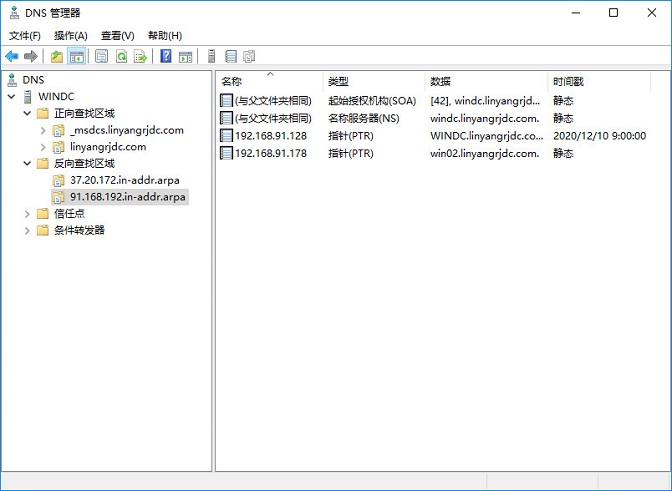Viewport: 672px width, 491px height.
Task: Minimize the DNS Manager window
Action: [x=576, y=13]
